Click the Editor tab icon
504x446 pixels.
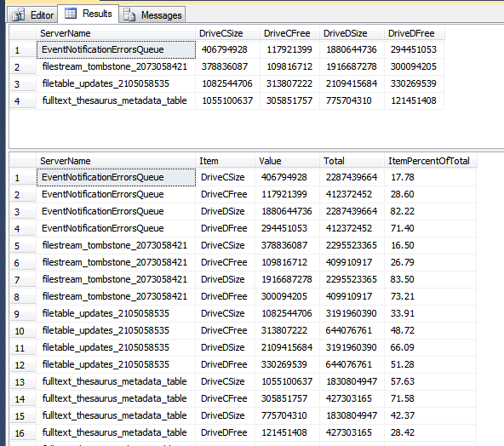(19, 15)
